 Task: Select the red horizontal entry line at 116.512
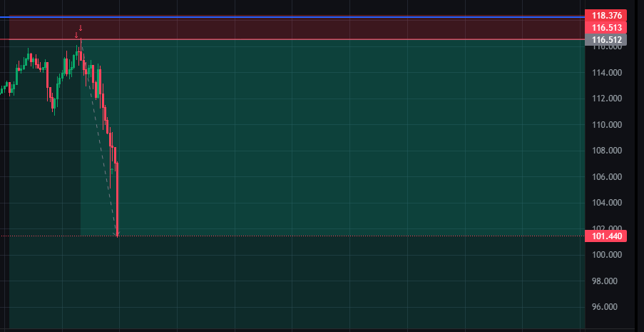click(292, 39)
